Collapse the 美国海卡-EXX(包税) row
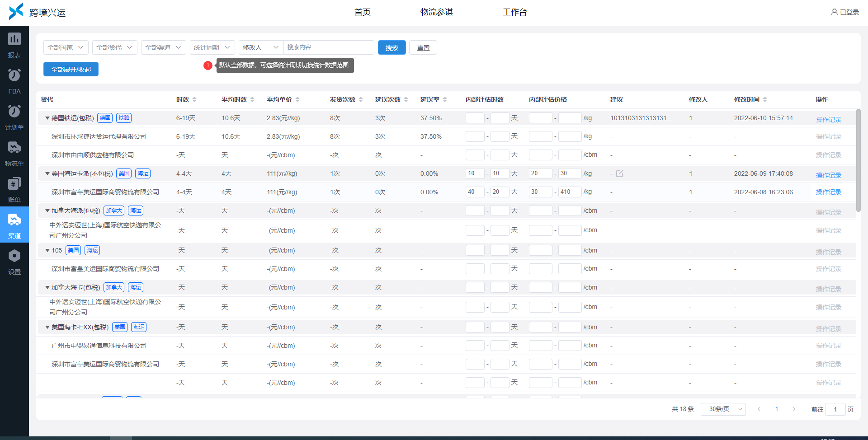Screen dimensions: 868x440 [47, 327]
